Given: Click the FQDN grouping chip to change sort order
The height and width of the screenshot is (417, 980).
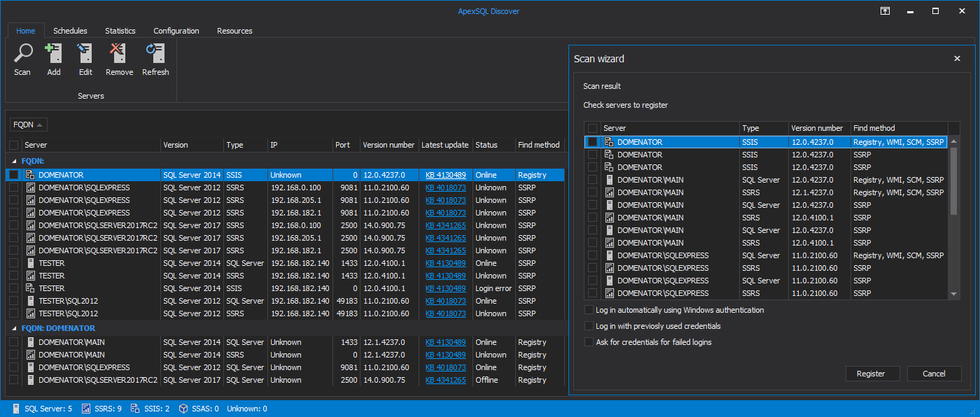Looking at the screenshot, I should 29,125.
